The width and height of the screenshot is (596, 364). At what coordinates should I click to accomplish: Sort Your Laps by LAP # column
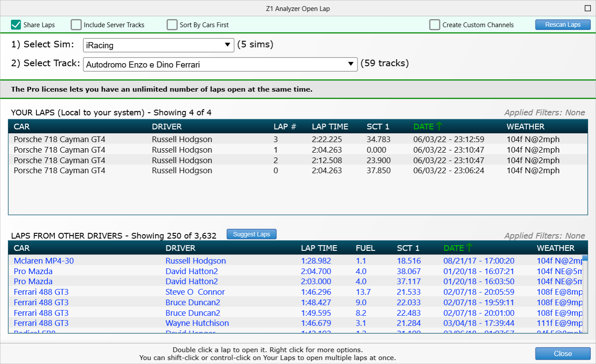coord(285,127)
